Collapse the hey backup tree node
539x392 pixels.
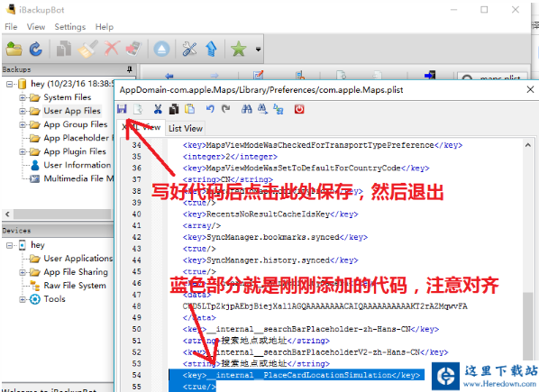[x=9, y=84]
